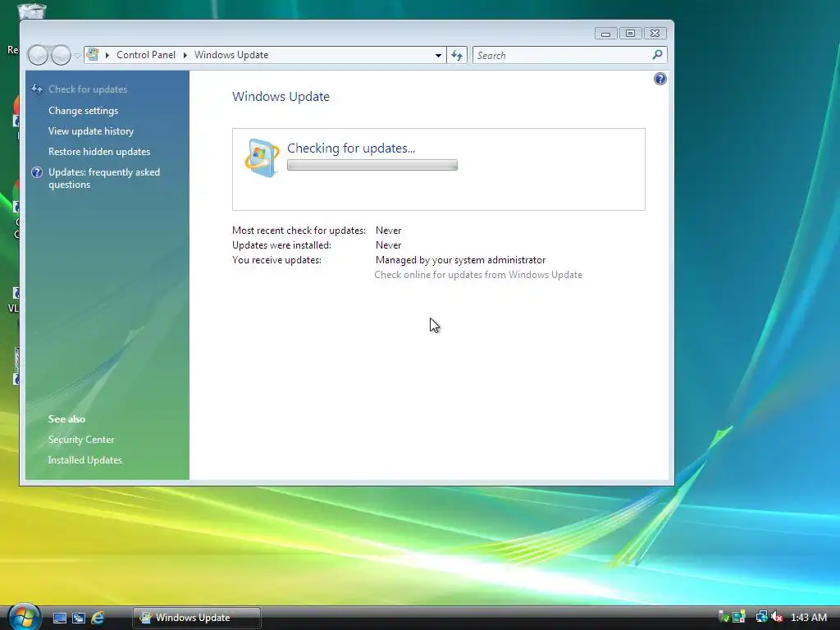Viewport: 840px width, 630px height.
Task: Expand arrow before Control Panel breadcrumb
Action: click(107, 55)
